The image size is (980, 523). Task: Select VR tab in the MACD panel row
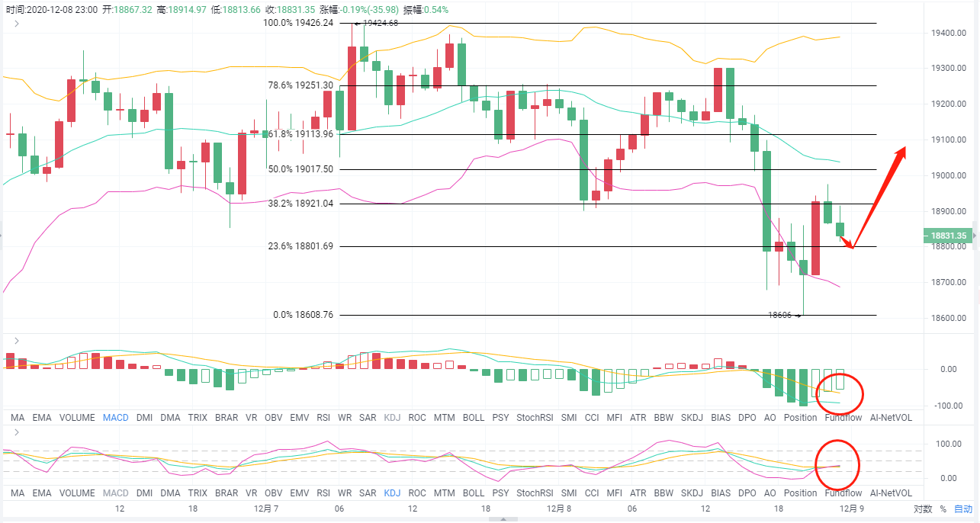[x=252, y=418]
